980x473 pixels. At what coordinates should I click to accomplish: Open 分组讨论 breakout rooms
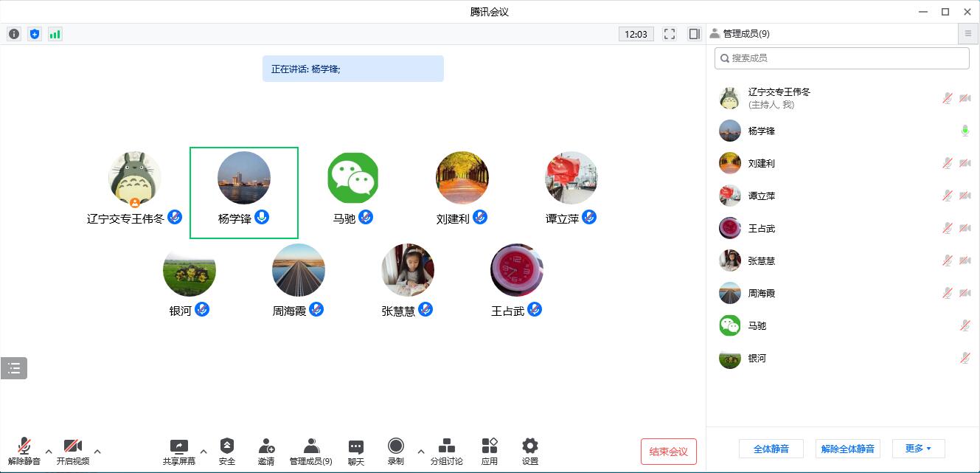pyautogui.click(x=447, y=452)
